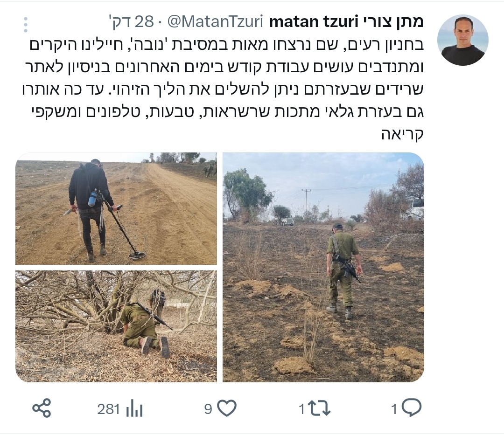The width and height of the screenshot is (504, 435).
Task: Click the matan tzuri display name
Action: tap(346, 22)
